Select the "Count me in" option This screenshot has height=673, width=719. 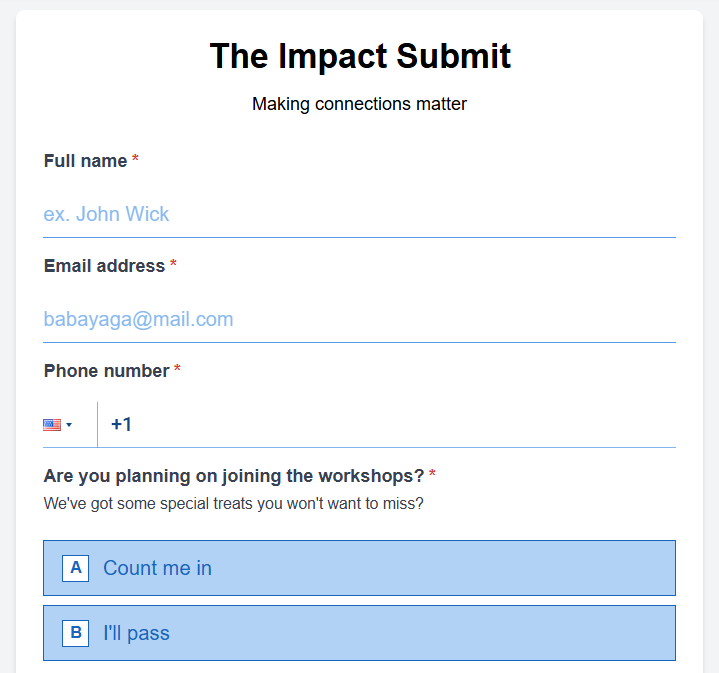click(359, 568)
